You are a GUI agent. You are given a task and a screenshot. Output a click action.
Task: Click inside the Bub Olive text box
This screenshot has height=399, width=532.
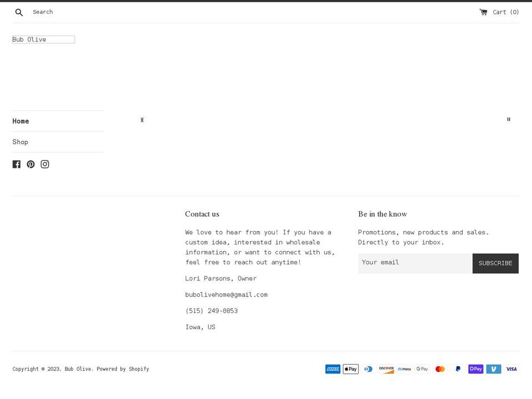tap(43, 39)
